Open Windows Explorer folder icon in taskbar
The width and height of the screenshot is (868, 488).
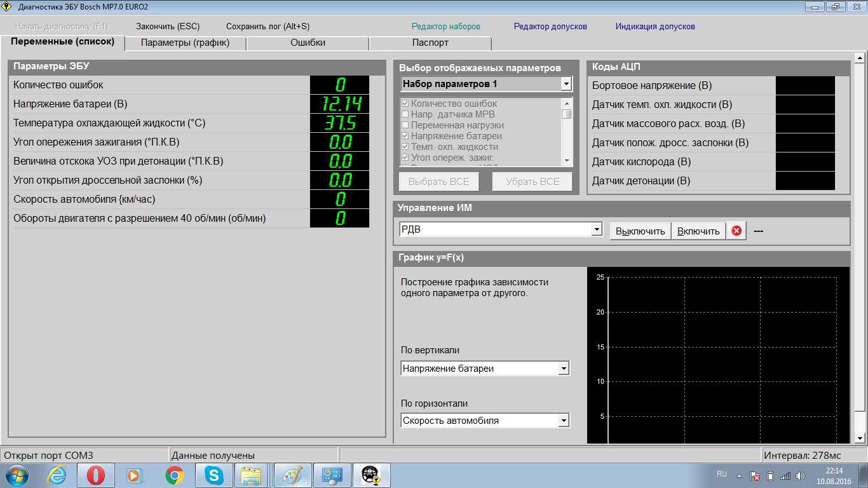click(252, 475)
